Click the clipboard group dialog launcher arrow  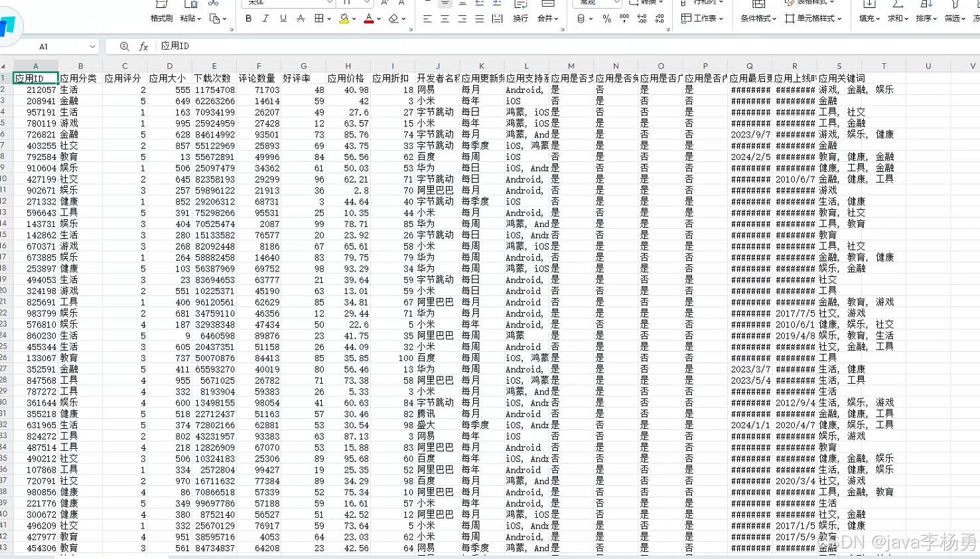232,29
